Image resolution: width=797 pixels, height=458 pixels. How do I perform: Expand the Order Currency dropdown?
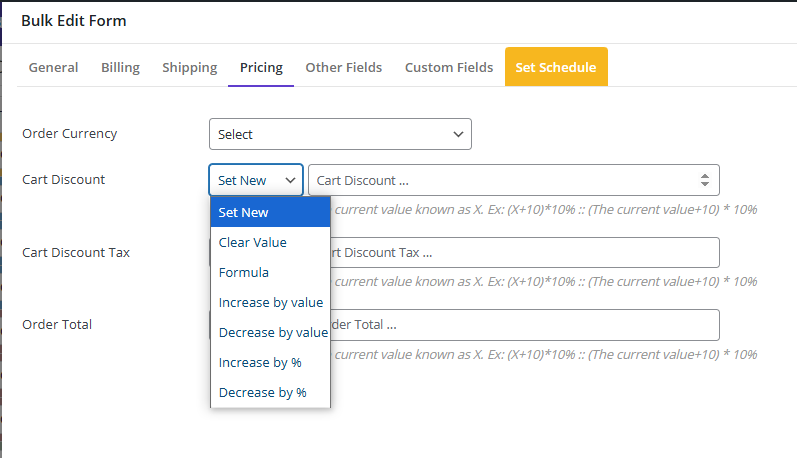[x=340, y=134]
